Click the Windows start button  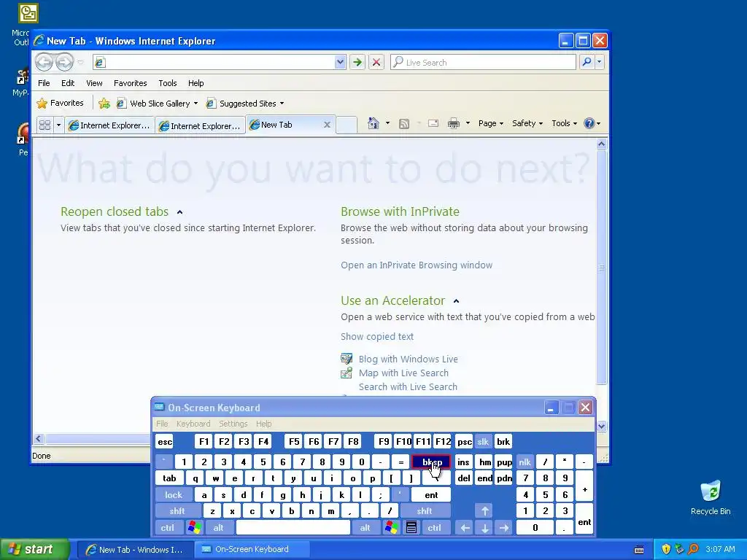coord(34,549)
